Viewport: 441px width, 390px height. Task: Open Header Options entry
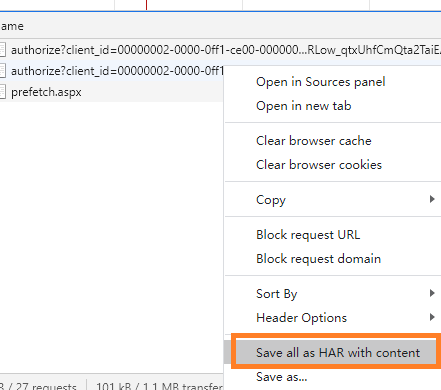301,318
